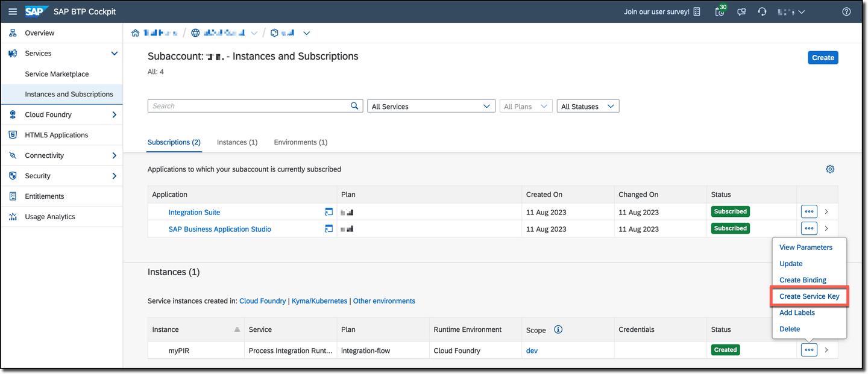
Task: Click the HTML5 Applications sidebar icon
Action: [13, 135]
